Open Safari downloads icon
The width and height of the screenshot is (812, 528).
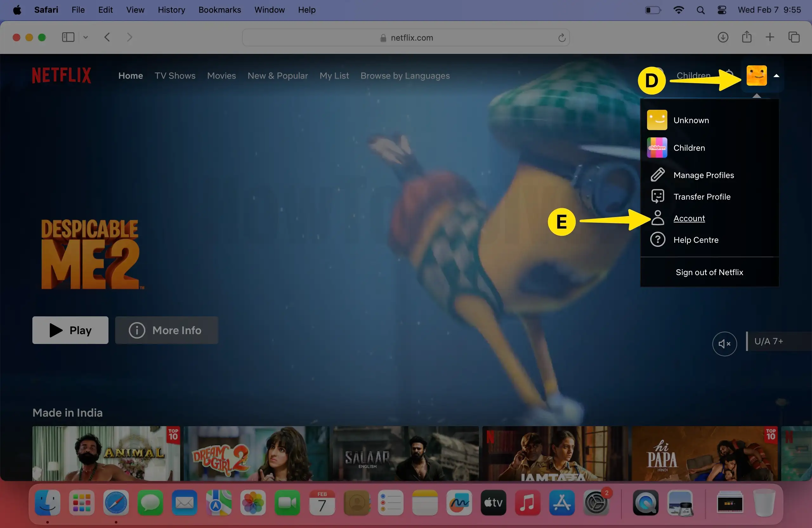(723, 37)
